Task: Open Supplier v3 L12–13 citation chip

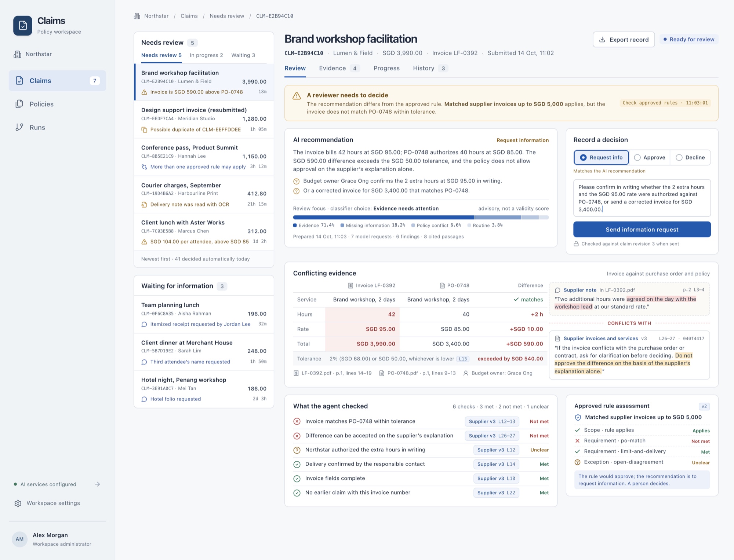Action: tap(492, 421)
